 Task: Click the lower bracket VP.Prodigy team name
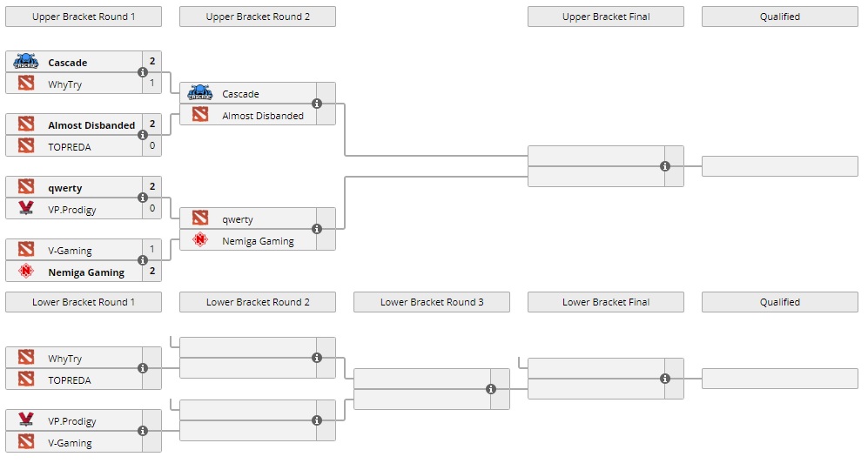(72, 421)
